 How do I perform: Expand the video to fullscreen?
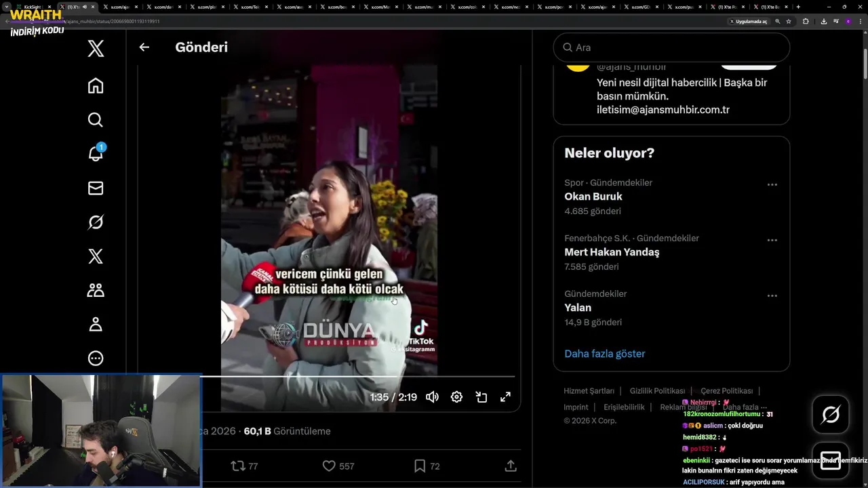tap(505, 397)
